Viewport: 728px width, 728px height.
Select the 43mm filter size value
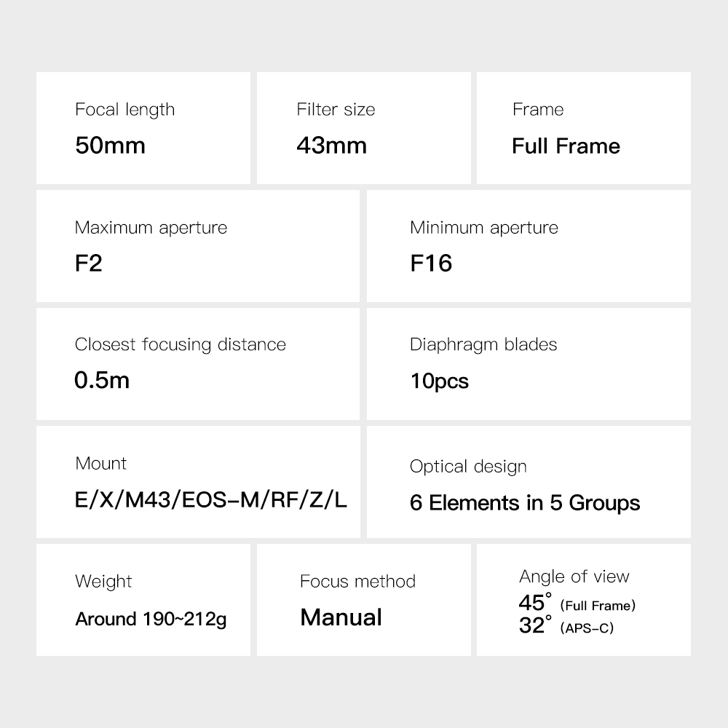331,146
